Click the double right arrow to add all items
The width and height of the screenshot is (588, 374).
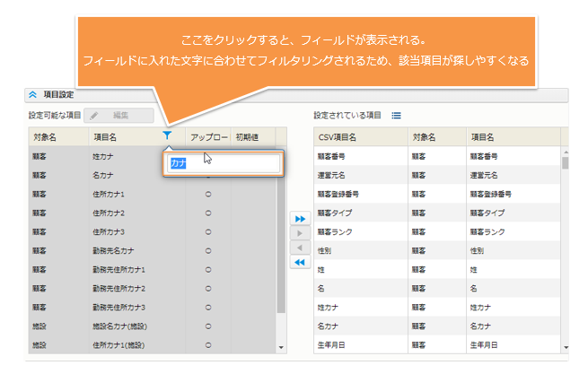301,218
